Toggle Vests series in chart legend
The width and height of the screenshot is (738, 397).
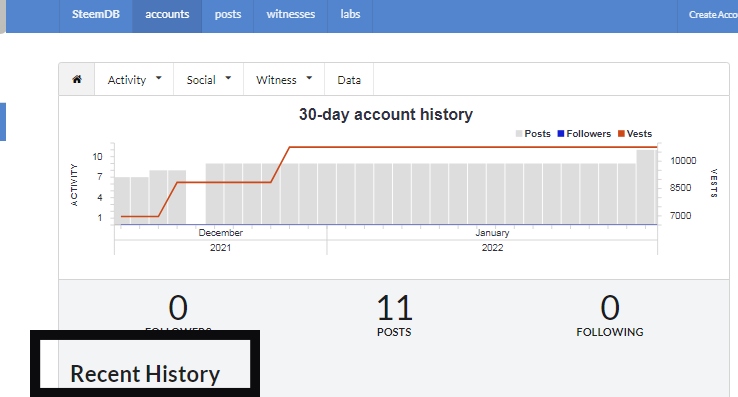pyautogui.click(x=635, y=134)
